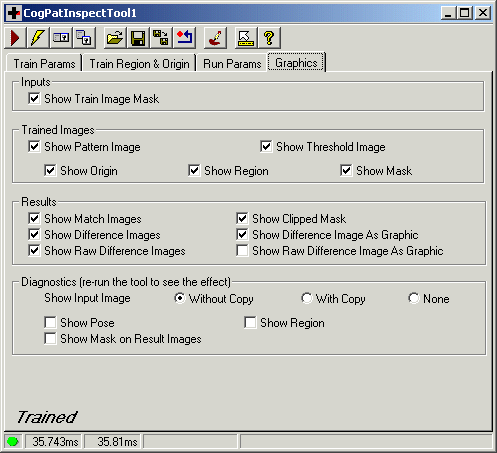
Task: Click the green status indicator light
Action: pyautogui.click(x=13, y=442)
